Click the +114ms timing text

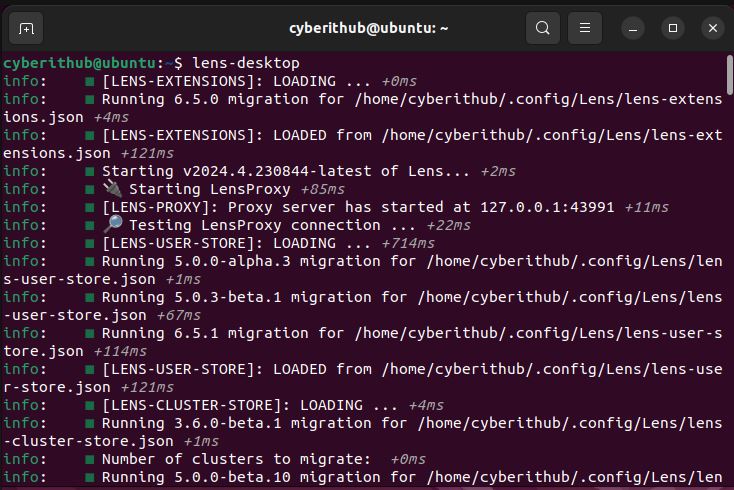coord(120,351)
